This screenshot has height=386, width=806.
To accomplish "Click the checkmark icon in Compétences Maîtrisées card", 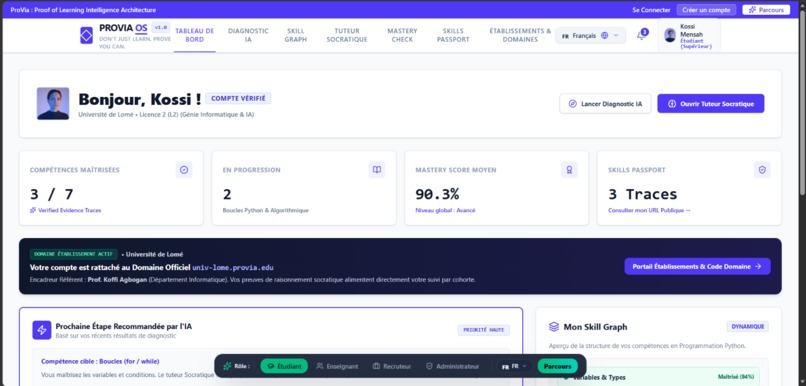I will click(184, 170).
